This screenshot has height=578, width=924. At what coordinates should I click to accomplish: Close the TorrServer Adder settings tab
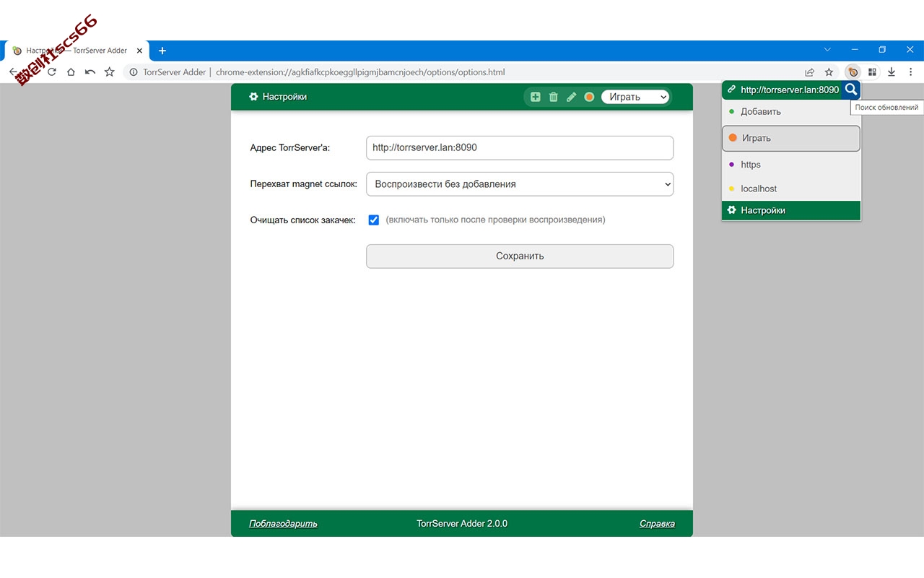point(139,51)
